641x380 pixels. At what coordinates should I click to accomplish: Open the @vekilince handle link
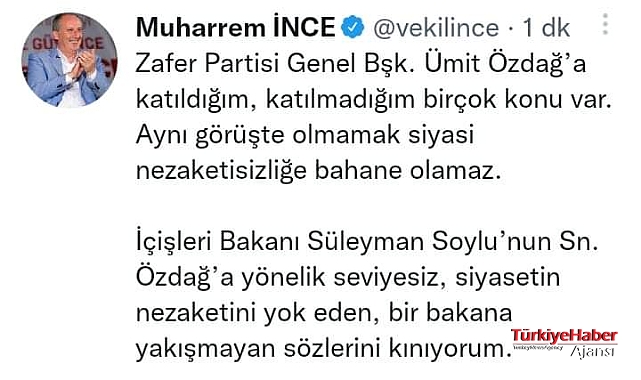tap(436, 28)
